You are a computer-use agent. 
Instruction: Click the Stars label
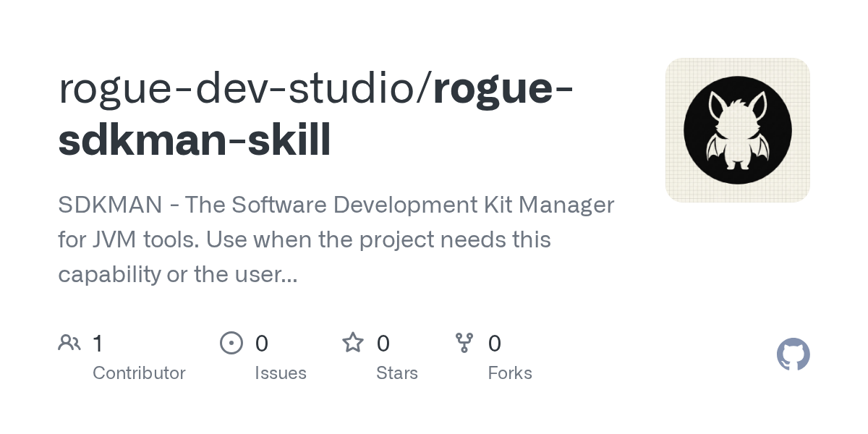(397, 373)
